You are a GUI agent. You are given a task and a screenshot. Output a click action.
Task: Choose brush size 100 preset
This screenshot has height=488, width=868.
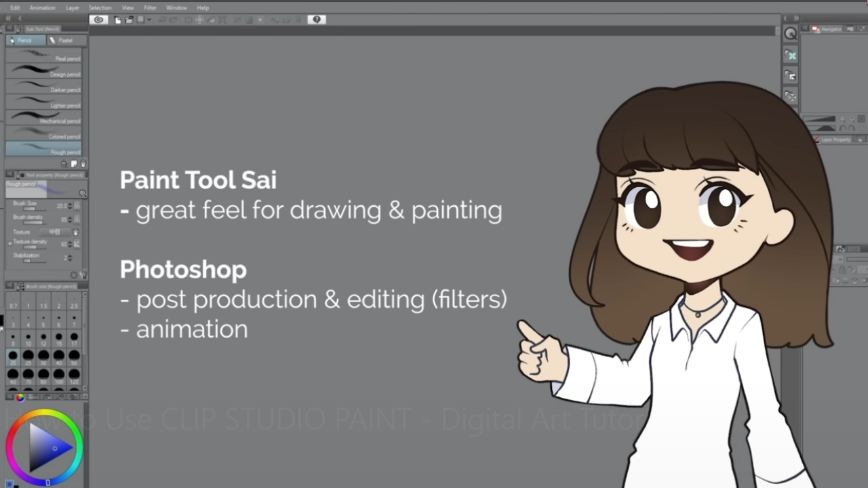point(59,375)
